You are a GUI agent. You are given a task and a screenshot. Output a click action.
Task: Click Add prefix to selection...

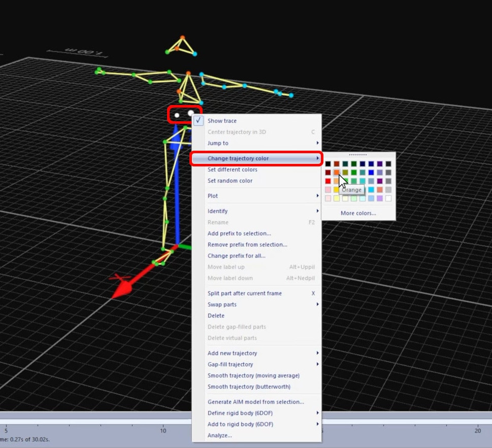239,233
